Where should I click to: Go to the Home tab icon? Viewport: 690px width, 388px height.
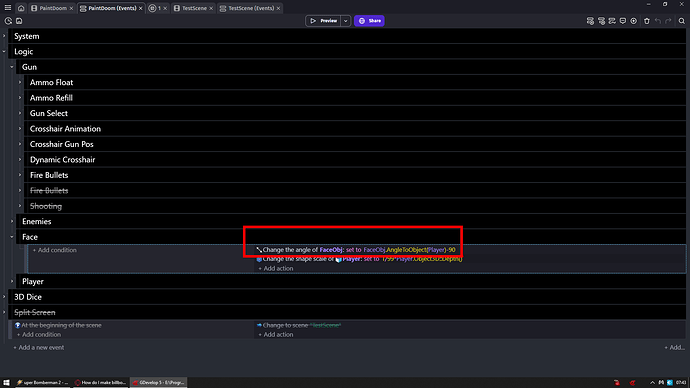click(x=21, y=8)
